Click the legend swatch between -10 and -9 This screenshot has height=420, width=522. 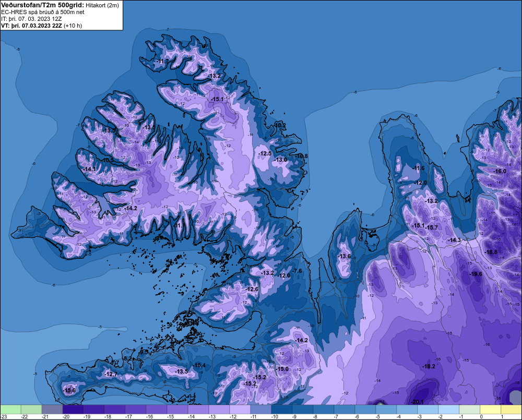(x=282, y=409)
